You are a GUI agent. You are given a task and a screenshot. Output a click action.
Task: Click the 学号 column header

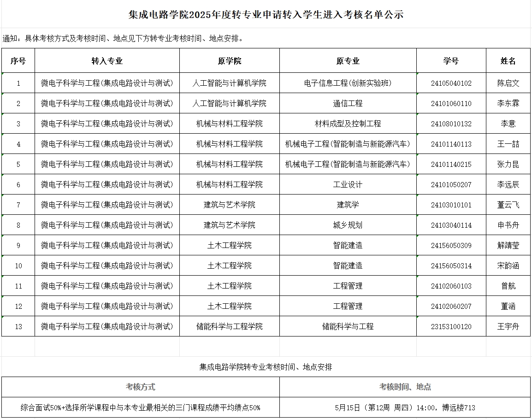451,61
